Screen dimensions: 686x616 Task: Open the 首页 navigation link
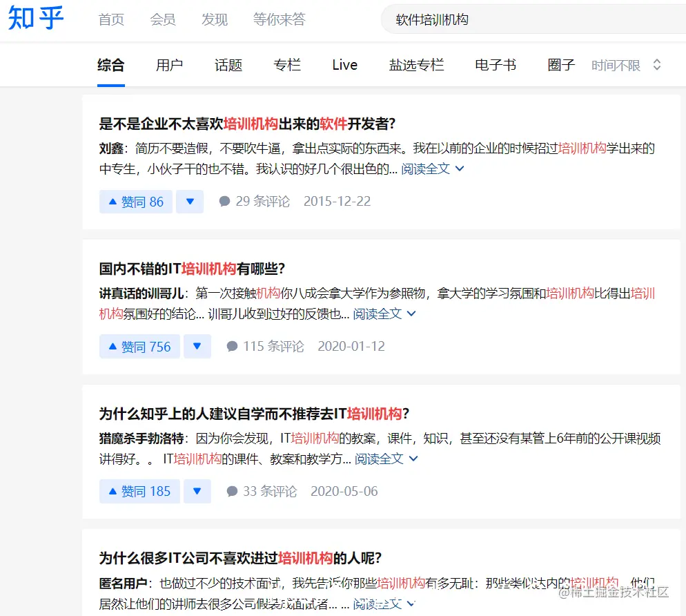click(111, 20)
